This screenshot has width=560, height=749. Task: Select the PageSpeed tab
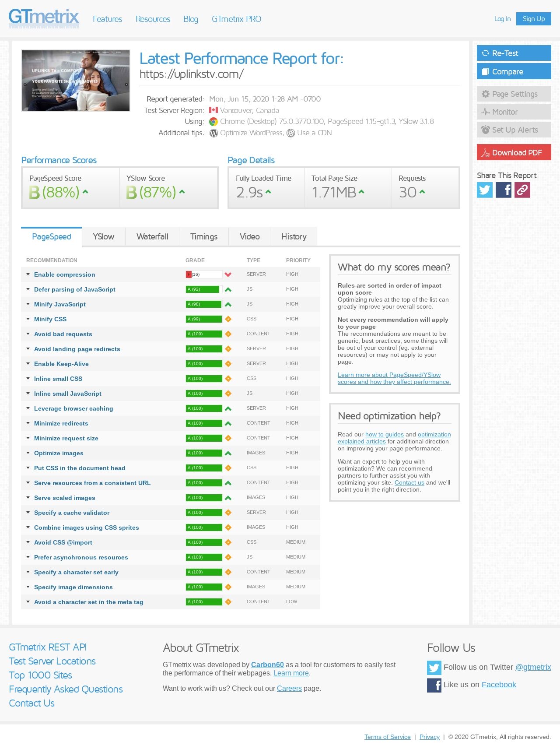tap(52, 237)
